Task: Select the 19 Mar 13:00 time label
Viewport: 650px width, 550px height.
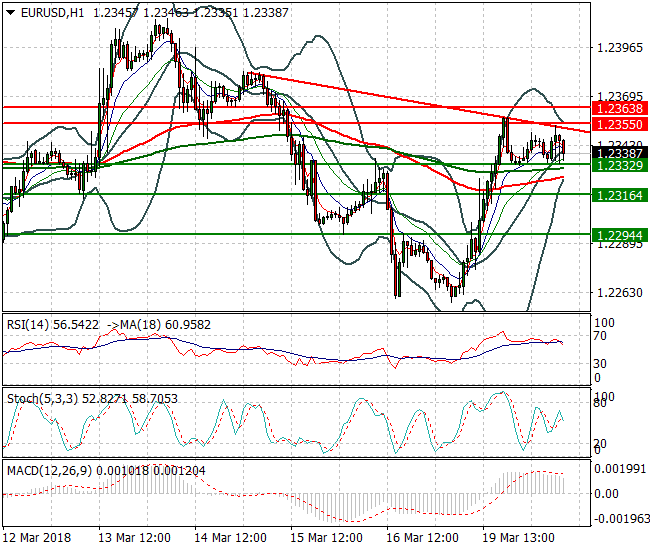Action: [519, 538]
